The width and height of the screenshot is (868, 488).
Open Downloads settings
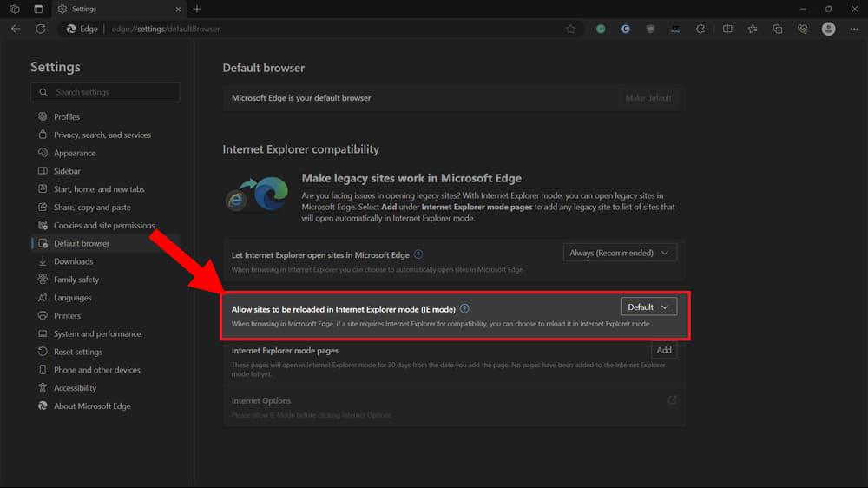73,261
